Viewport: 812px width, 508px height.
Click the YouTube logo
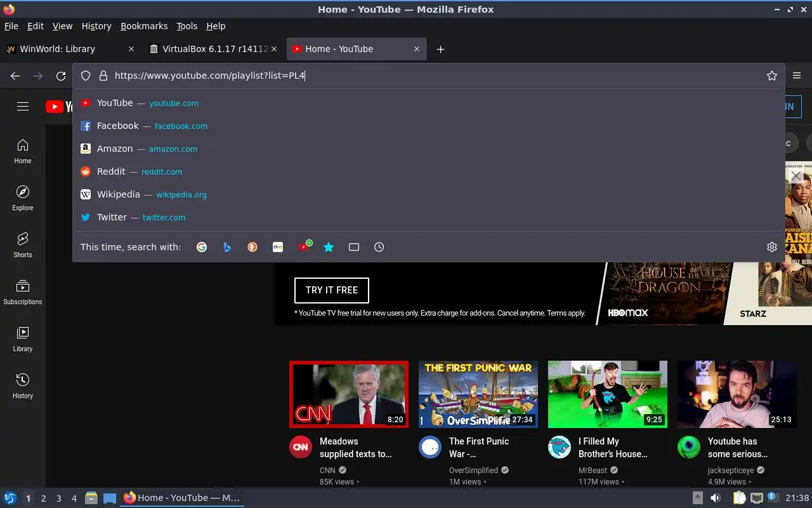tap(60, 107)
